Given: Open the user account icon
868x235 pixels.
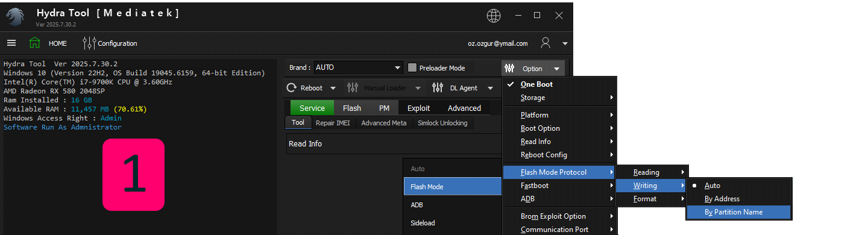Looking at the screenshot, I should tap(546, 43).
